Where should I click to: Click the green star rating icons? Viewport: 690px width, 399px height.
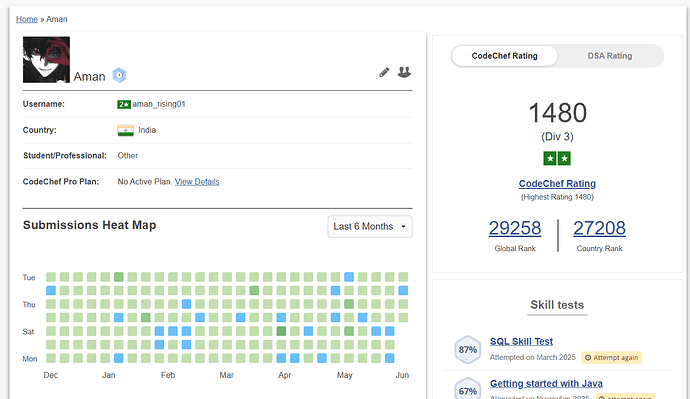[x=557, y=158]
